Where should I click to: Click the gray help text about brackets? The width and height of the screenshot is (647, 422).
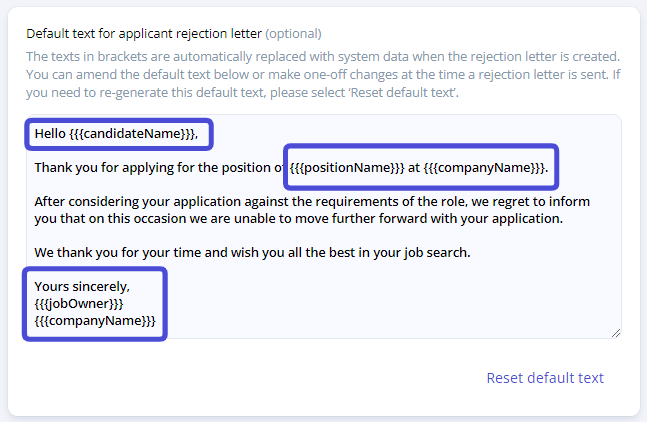pyautogui.click(x=323, y=74)
